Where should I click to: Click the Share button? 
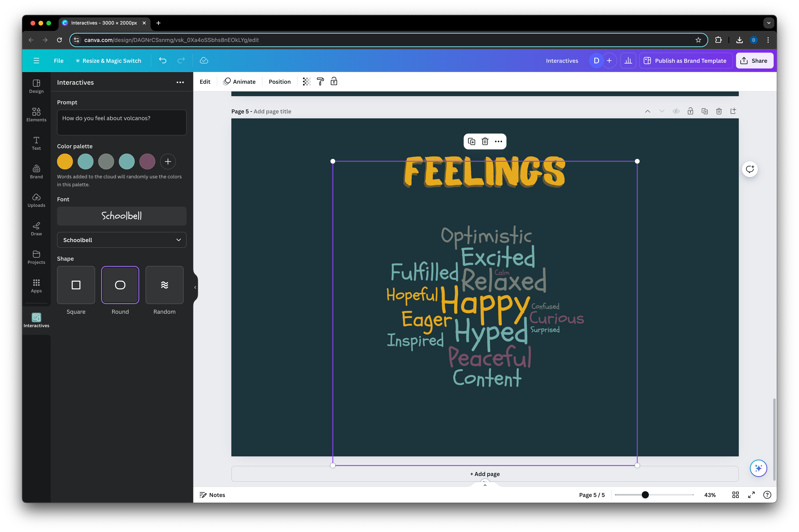tap(754, 61)
